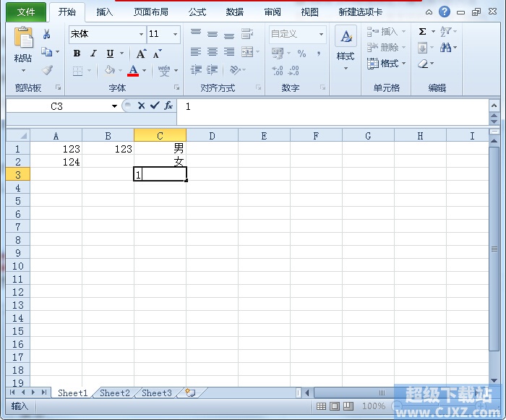Viewport: 506px width, 420px height.
Task: Click the Find binoculars icon
Action: [445, 48]
